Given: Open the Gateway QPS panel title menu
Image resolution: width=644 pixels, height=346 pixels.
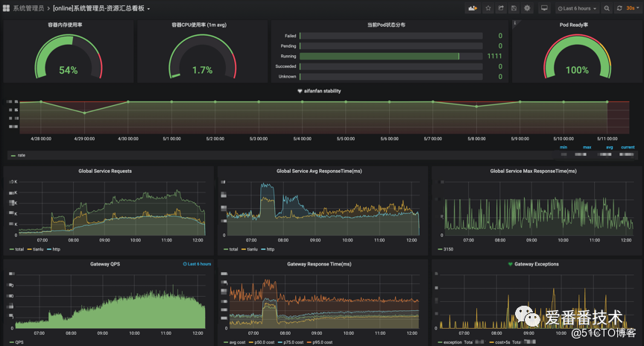Looking at the screenshot, I should [x=105, y=264].
